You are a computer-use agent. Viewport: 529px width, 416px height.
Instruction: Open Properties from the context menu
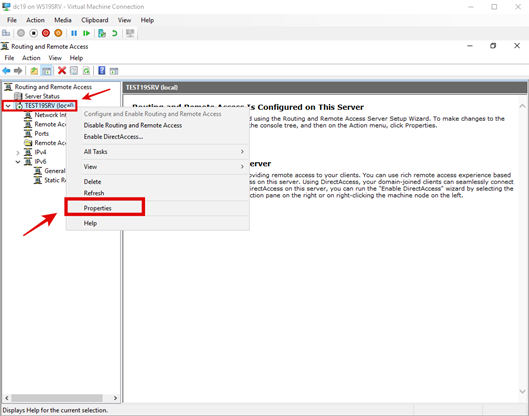[158, 208]
